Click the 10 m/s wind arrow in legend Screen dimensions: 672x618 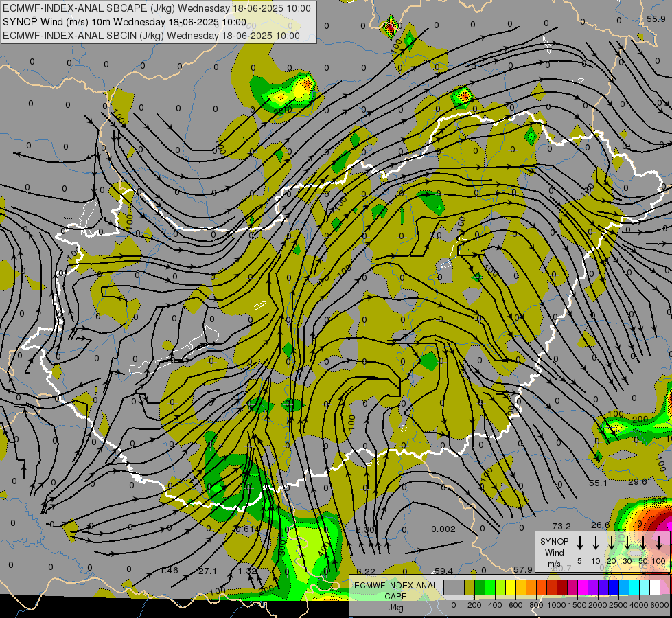click(x=595, y=542)
